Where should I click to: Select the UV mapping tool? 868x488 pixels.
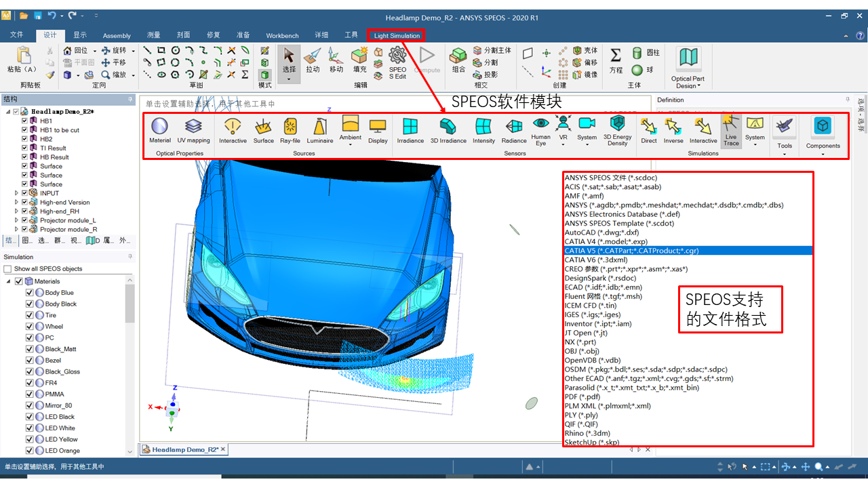194,130
